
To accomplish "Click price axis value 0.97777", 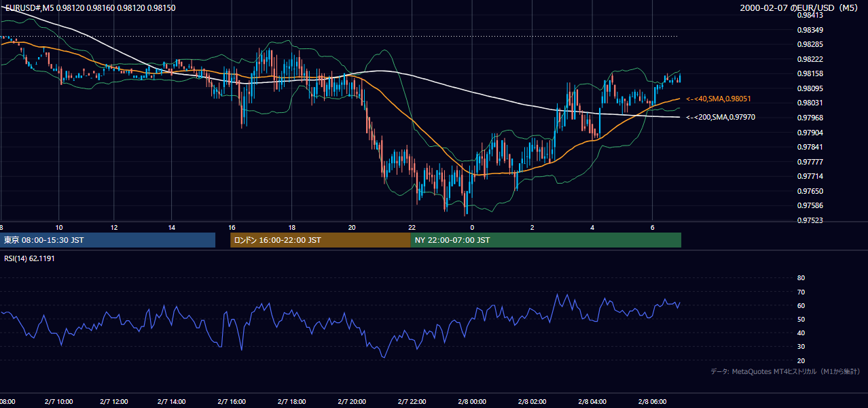I will pos(810,162).
